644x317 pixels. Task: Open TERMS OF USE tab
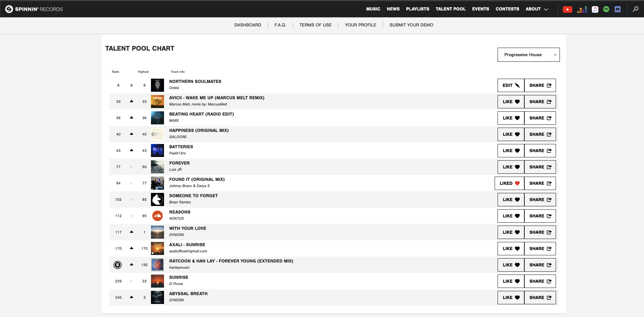315,25
